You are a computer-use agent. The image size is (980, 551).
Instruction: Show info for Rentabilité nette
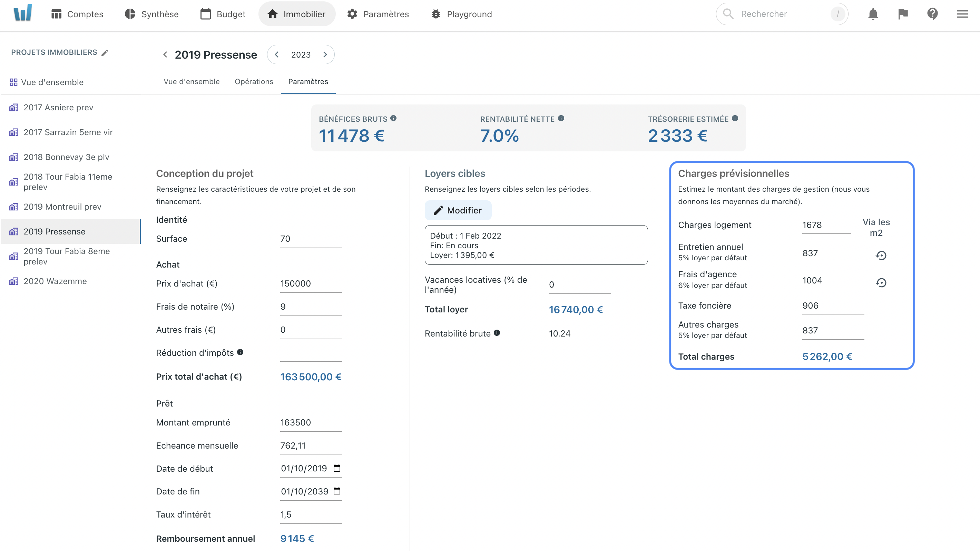pos(561,118)
